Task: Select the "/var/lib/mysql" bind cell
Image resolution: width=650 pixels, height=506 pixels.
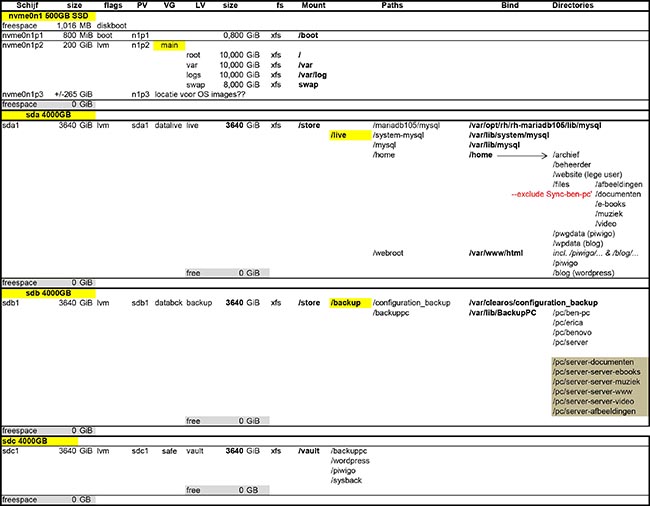Action: pyautogui.click(x=494, y=145)
